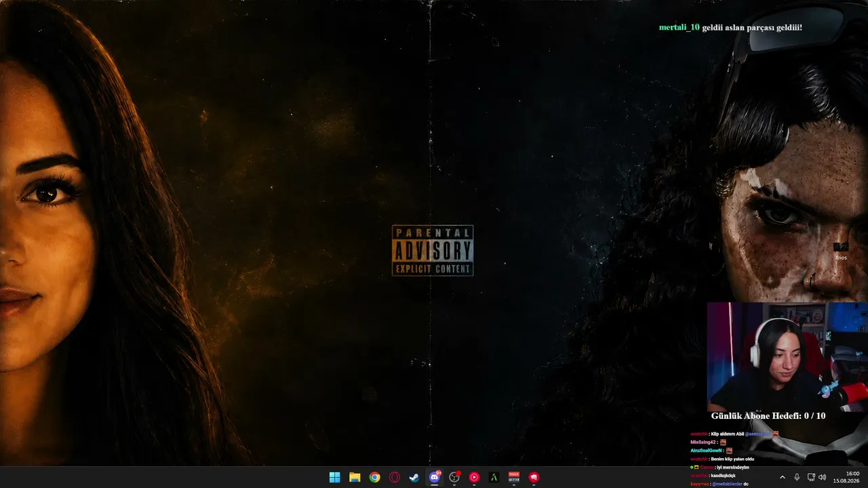Click the 'Günlük Abone Hedefi: 0 / 10' text
This screenshot has height=488, width=868.
(x=768, y=415)
